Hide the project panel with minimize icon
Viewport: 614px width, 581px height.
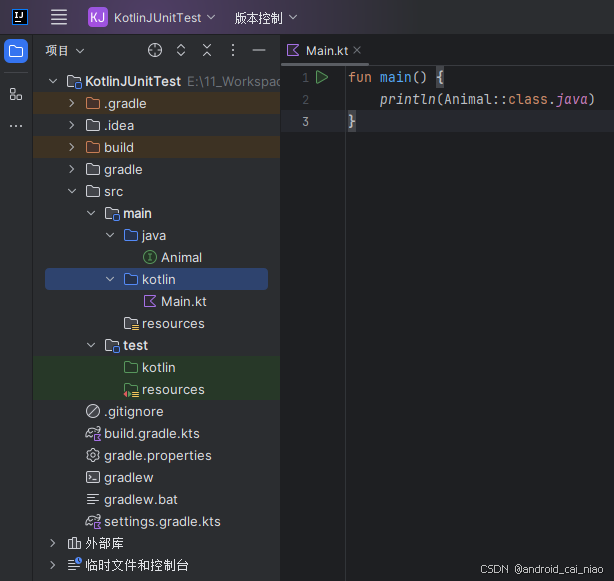tap(259, 50)
